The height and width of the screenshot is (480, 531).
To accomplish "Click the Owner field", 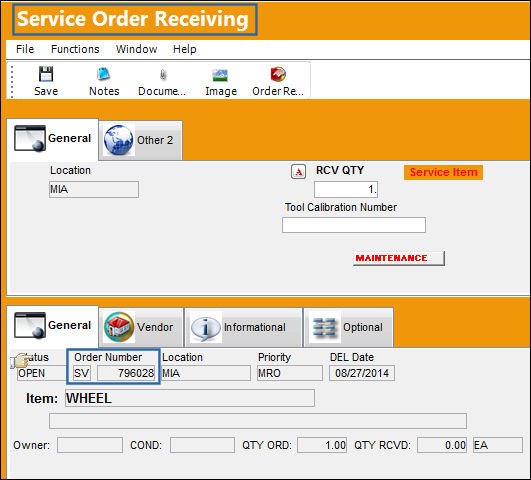I will point(90,445).
